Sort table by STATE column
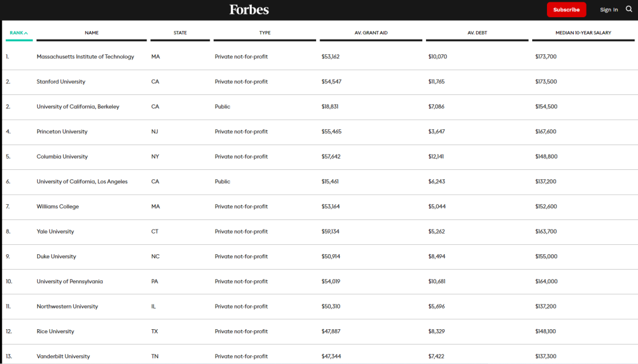The width and height of the screenshot is (638, 364). (x=180, y=33)
